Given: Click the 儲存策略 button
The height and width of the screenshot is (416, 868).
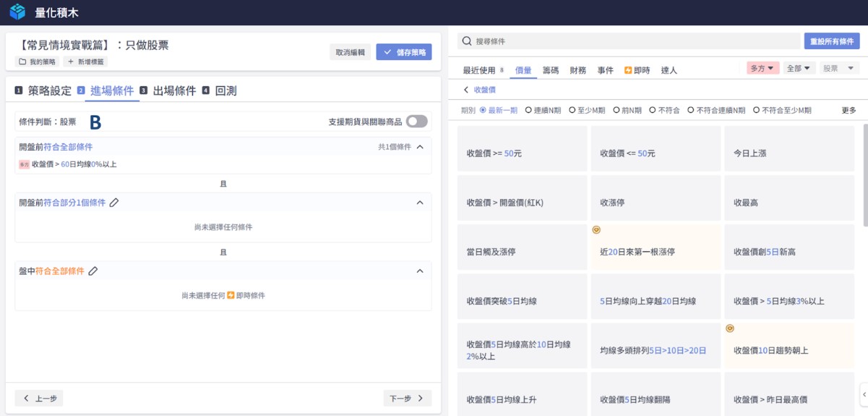Looking at the screenshot, I should 404,52.
